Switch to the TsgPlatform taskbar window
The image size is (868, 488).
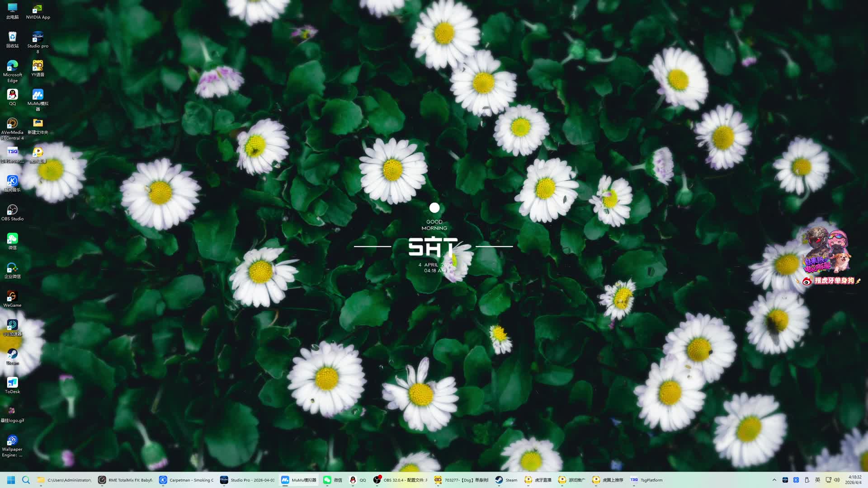pyautogui.click(x=646, y=480)
